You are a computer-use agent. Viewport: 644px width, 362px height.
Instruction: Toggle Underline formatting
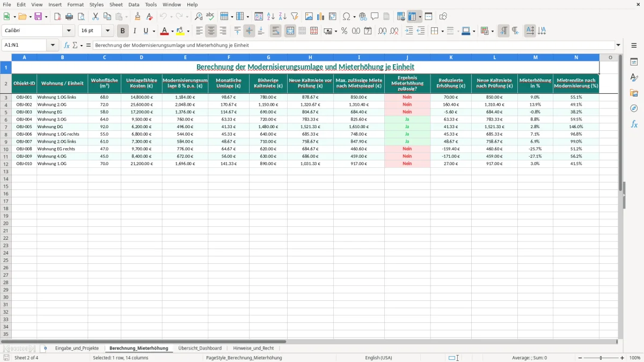(146, 31)
